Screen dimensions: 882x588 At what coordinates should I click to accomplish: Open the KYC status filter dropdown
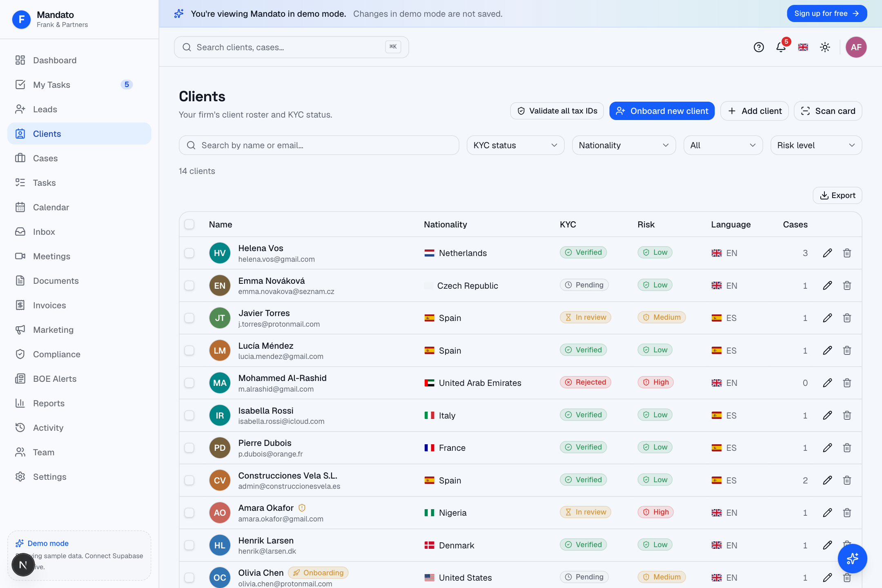(515, 145)
